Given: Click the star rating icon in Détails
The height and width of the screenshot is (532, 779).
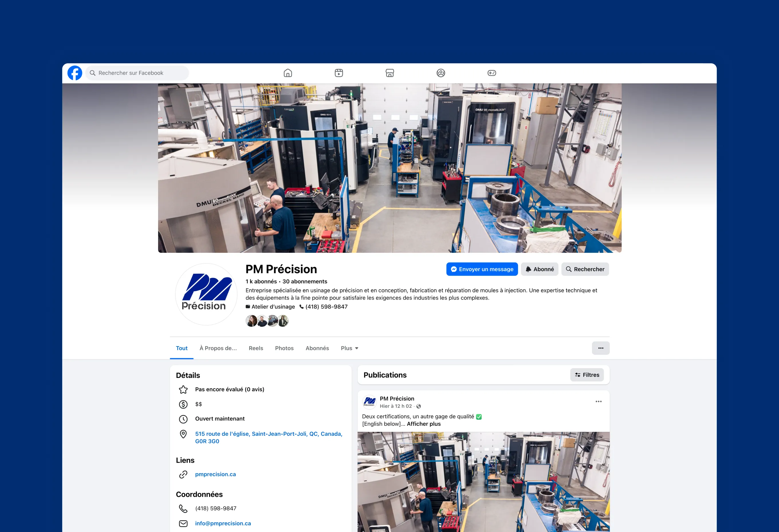Looking at the screenshot, I should 183,389.
